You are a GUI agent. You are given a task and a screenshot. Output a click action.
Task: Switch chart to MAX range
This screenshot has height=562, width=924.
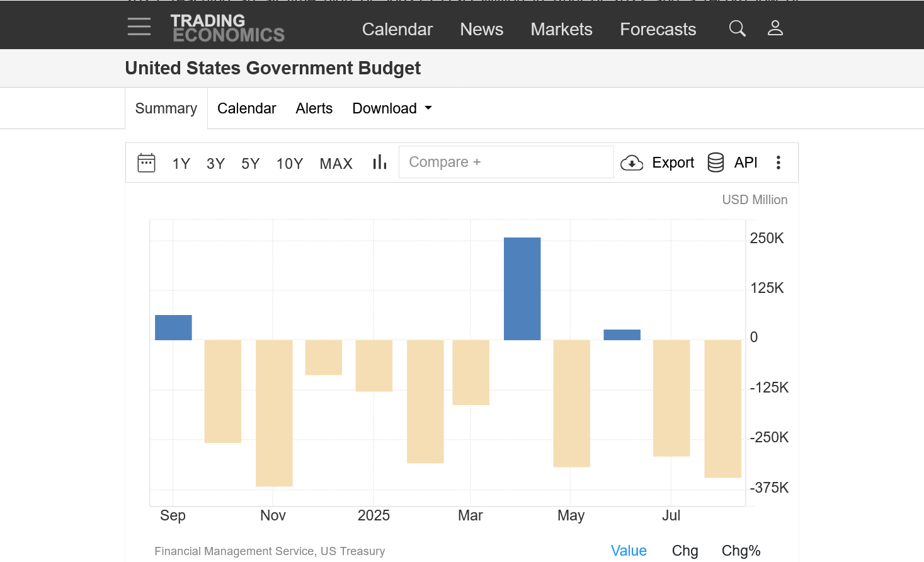click(x=336, y=164)
